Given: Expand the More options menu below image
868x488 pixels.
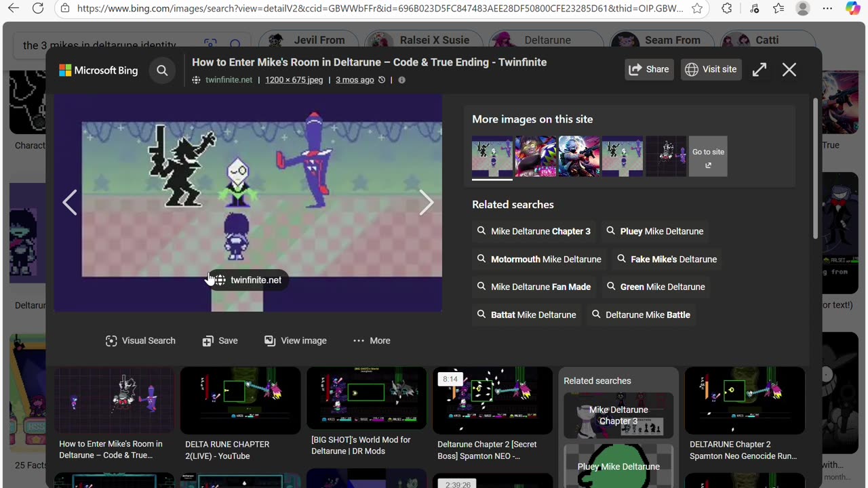Looking at the screenshot, I should [372, 341].
